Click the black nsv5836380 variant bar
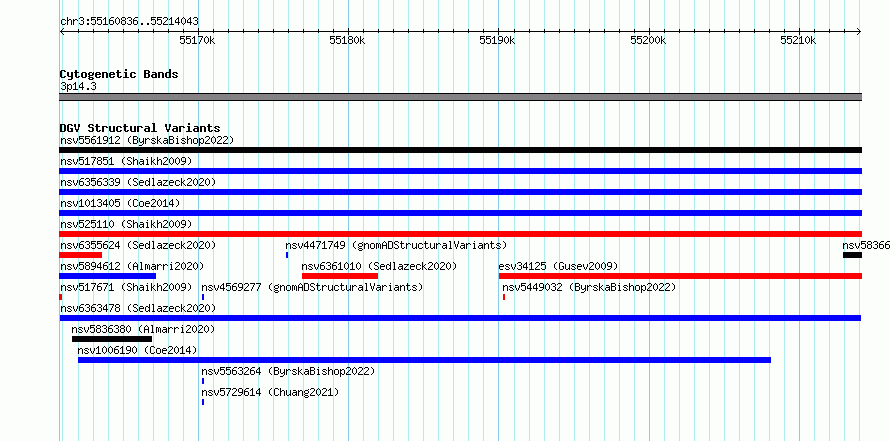This screenshot has width=890, height=441. [x=112, y=339]
